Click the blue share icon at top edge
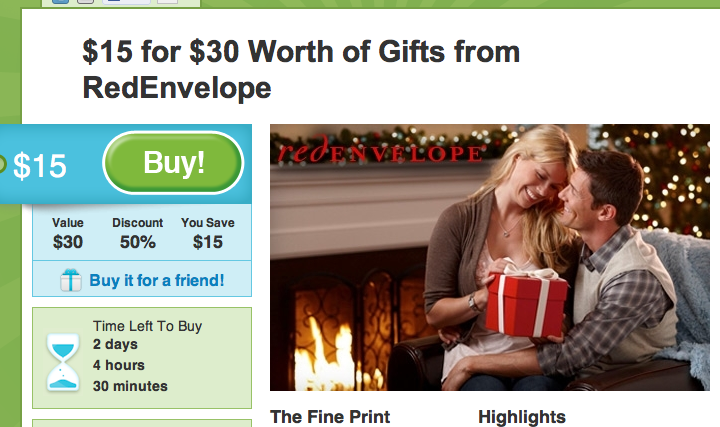720x427 pixels. 60,1
